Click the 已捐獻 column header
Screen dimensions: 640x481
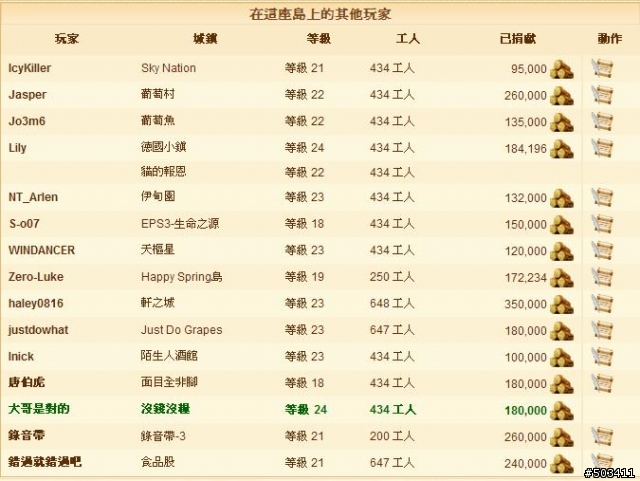pyautogui.click(x=517, y=39)
